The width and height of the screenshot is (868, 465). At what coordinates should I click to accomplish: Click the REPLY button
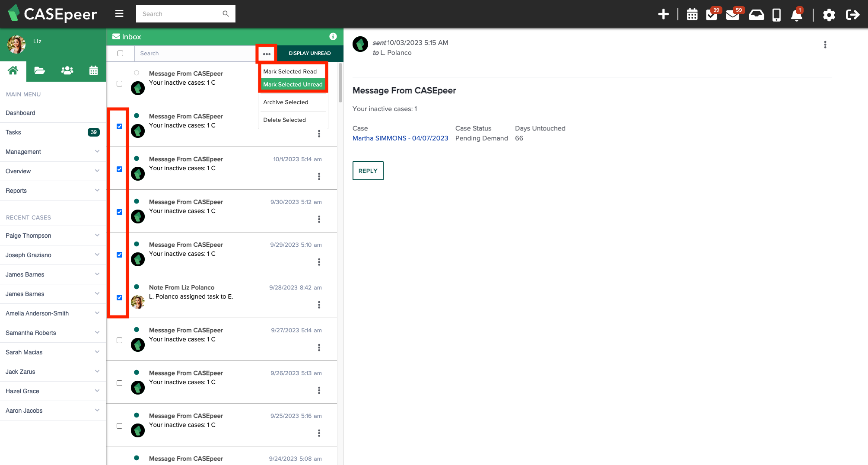[x=368, y=171]
